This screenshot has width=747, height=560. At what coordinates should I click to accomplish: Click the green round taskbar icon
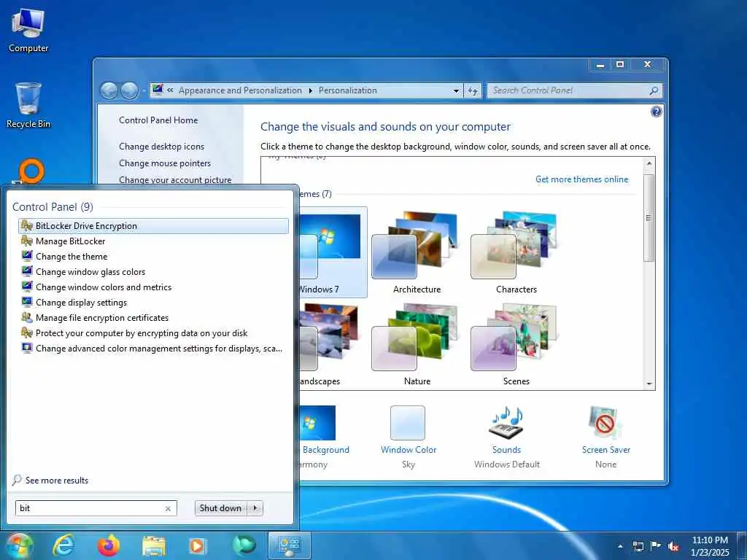click(244, 545)
